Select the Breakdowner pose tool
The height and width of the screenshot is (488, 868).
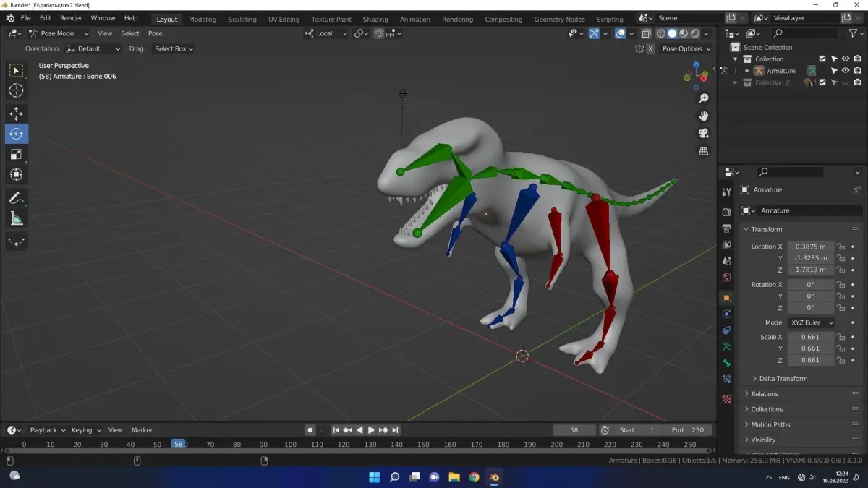point(16,241)
